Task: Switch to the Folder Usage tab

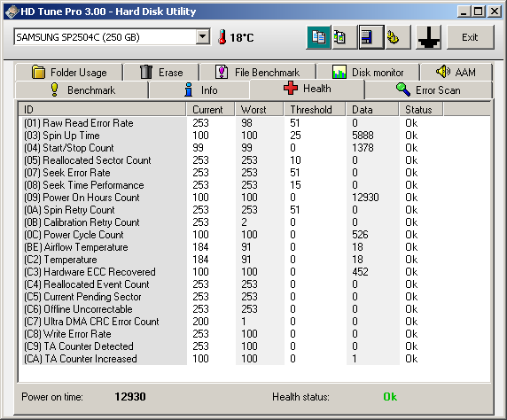Action: [x=69, y=72]
